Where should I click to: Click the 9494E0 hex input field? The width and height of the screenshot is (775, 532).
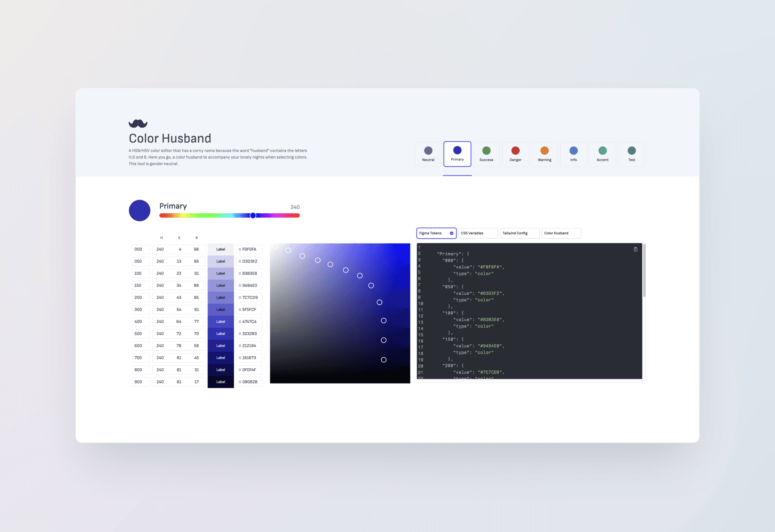[249, 285]
